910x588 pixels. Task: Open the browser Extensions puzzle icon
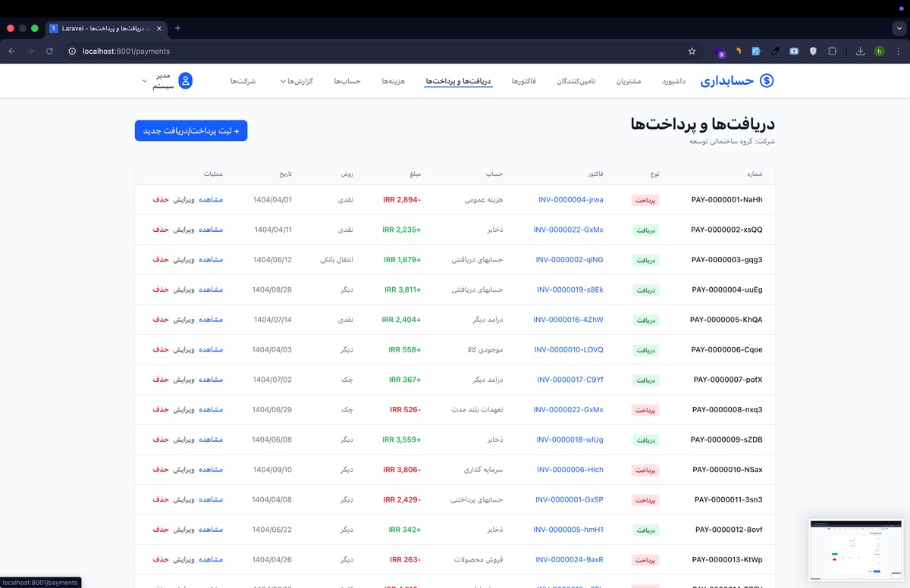(832, 52)
